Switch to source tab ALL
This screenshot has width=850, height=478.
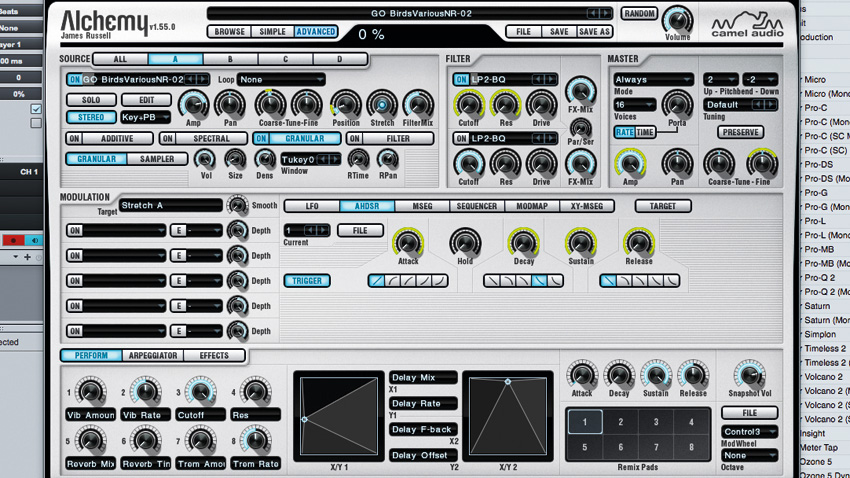click(120, 59)
